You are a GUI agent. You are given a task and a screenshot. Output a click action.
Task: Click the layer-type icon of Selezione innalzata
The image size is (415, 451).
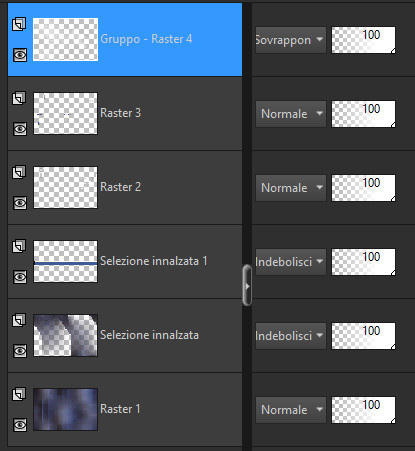19,320
